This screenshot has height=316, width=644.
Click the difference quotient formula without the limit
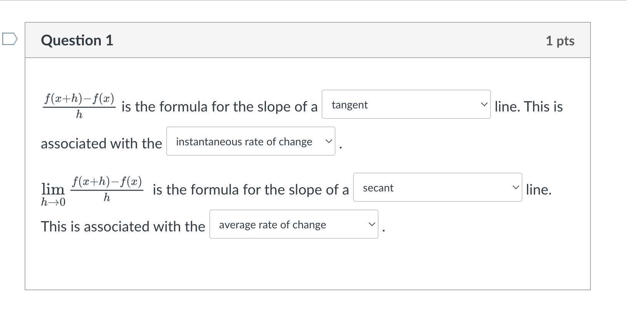point(79,106)
